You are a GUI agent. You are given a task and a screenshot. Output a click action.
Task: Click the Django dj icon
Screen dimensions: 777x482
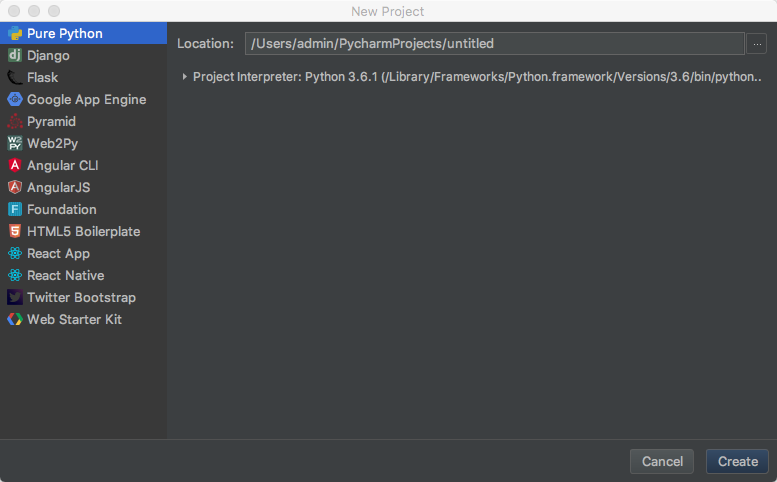[15, 55]
